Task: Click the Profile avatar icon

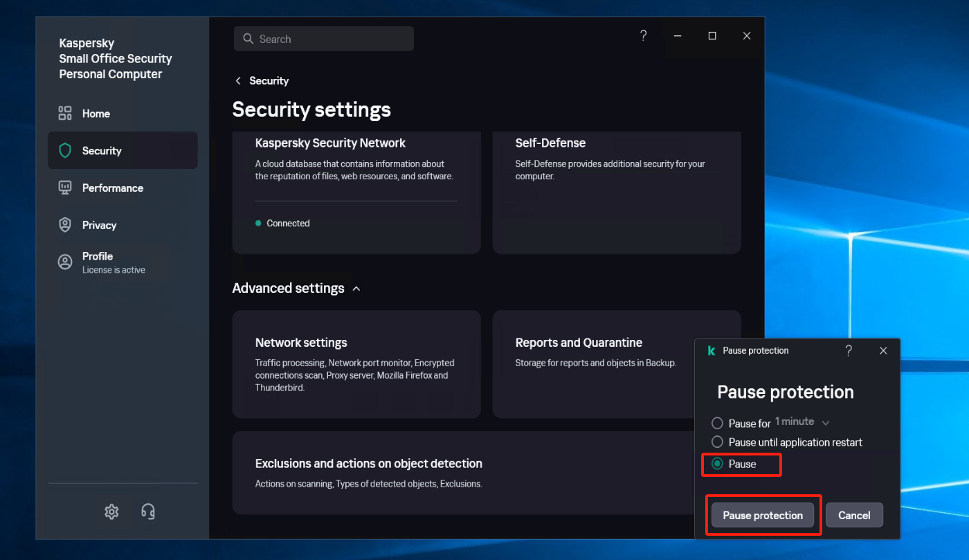Action: [x=65, y=262]
